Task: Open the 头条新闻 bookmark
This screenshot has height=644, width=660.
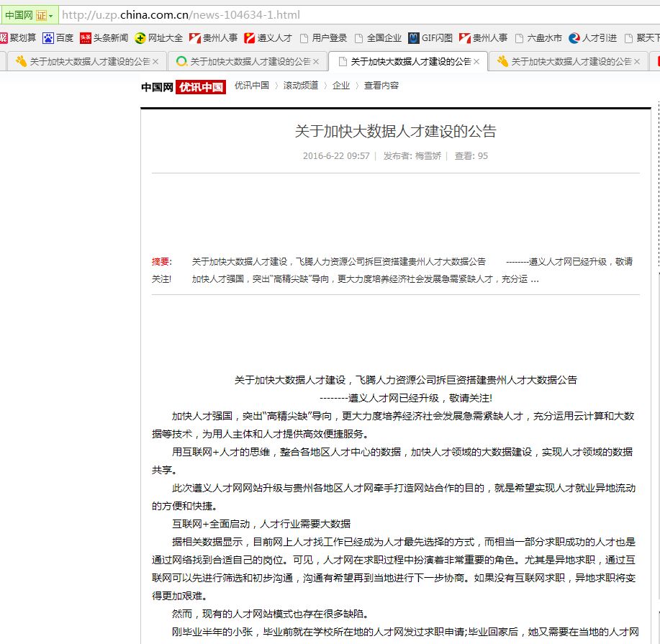Action: coord(104,38)
